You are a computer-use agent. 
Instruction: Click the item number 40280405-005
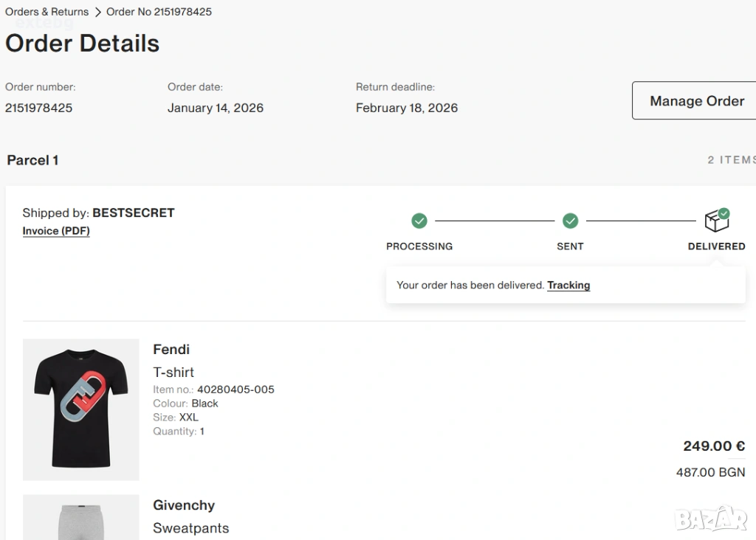236,390
